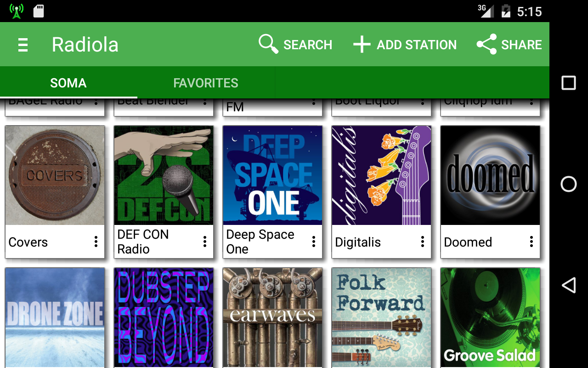588x368 pixels.
Task: Tap the Share icon
Action: (x=486, y=44)
